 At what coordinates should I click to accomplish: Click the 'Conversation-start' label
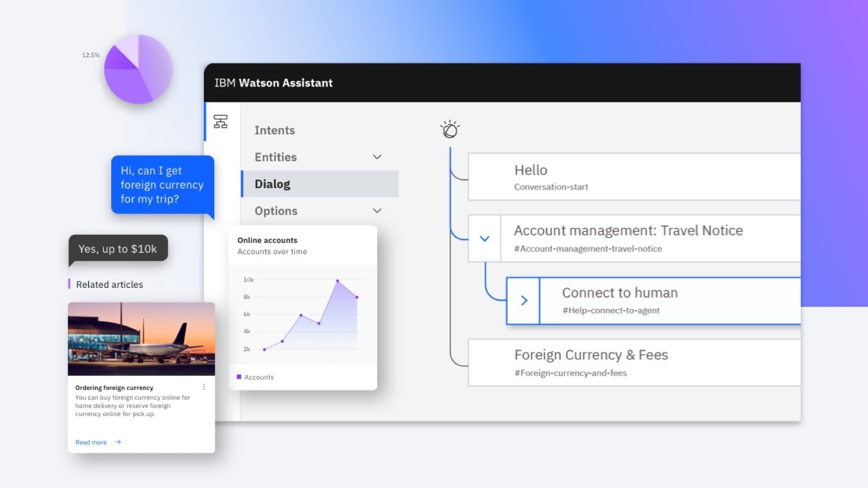point(551,187)
